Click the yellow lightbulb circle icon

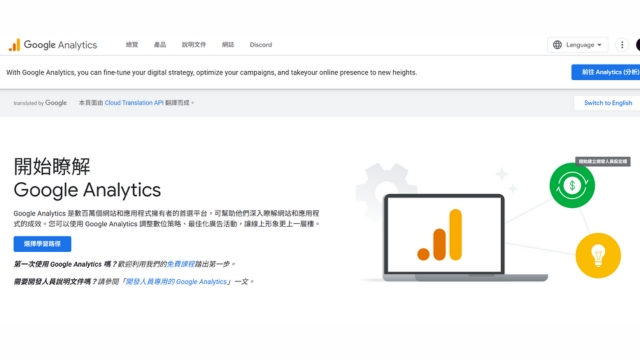pyautogui.click(x=598, y=256)
